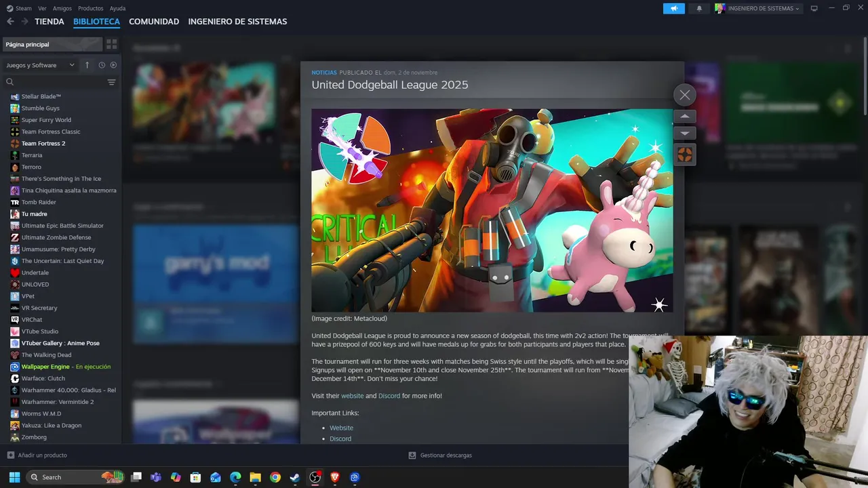
Task: Open the Big Picture mode monitor icon
Action: [x=814, y=8]
